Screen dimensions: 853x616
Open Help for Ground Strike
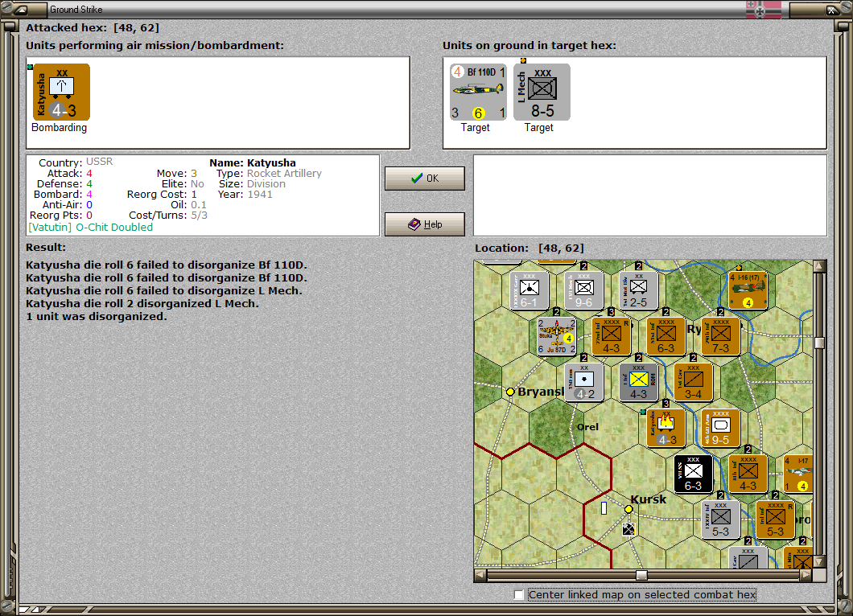click(425, 224)
